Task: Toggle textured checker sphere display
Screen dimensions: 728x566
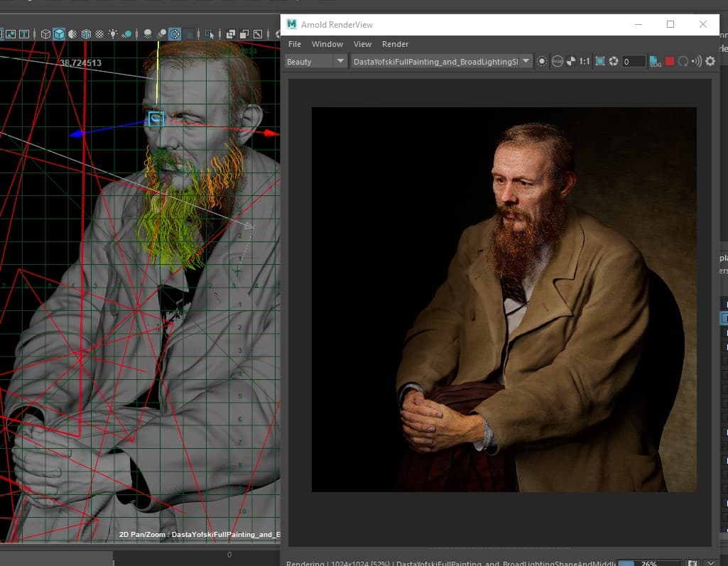Action: 99,34
